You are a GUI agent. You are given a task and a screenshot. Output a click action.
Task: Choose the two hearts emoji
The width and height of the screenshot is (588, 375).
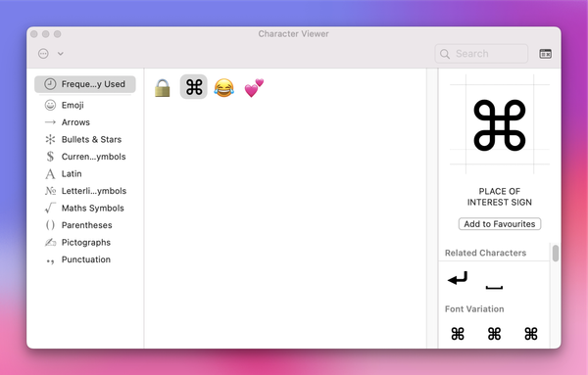click(254, 88)
